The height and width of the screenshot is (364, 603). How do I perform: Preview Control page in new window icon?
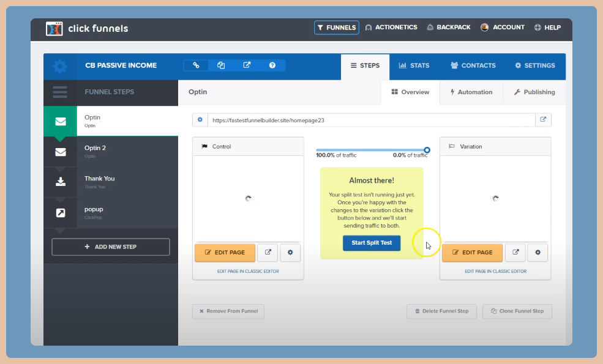(268, 253)
